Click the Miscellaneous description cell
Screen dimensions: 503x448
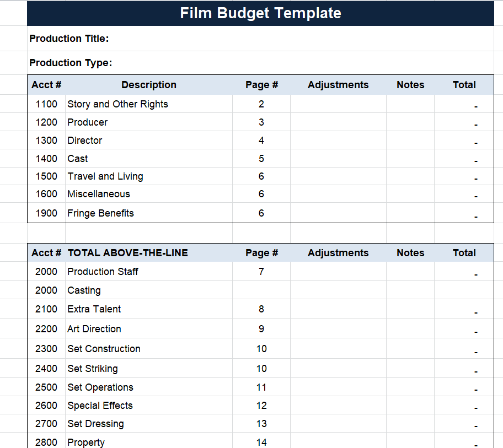point(99,194)
